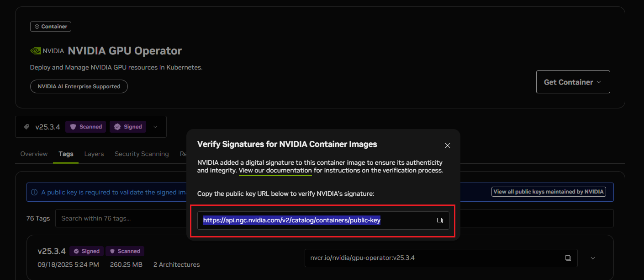Click Verify Signatures for NVIDIA Container Images heading
Screen dimensions: 644x280
(287, 144)
